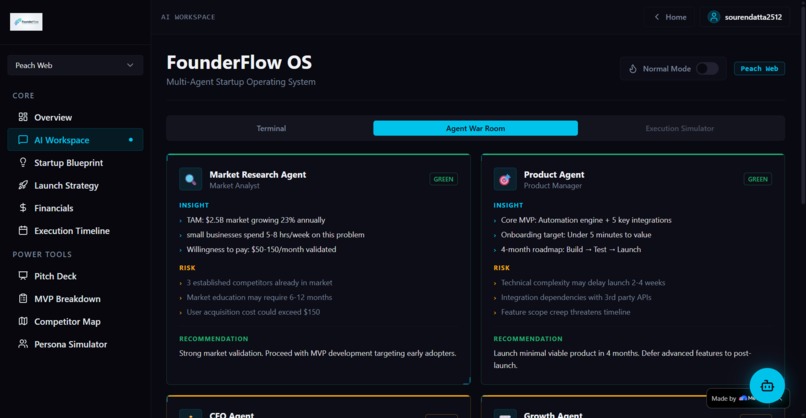Click the Competitor Map icon
806x418 pixels.
coord(23,321)
